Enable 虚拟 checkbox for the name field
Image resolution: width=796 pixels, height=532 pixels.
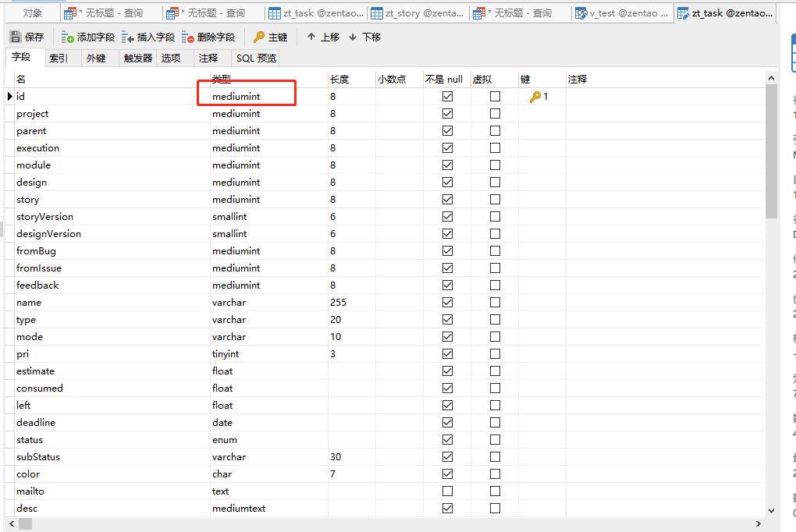tap(495, 302)
